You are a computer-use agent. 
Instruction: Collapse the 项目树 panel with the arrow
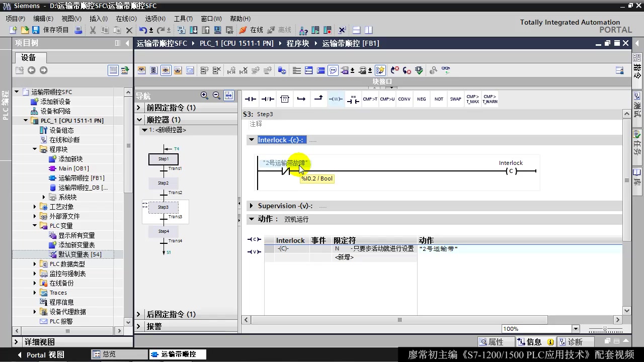click(x=127, y=43)
